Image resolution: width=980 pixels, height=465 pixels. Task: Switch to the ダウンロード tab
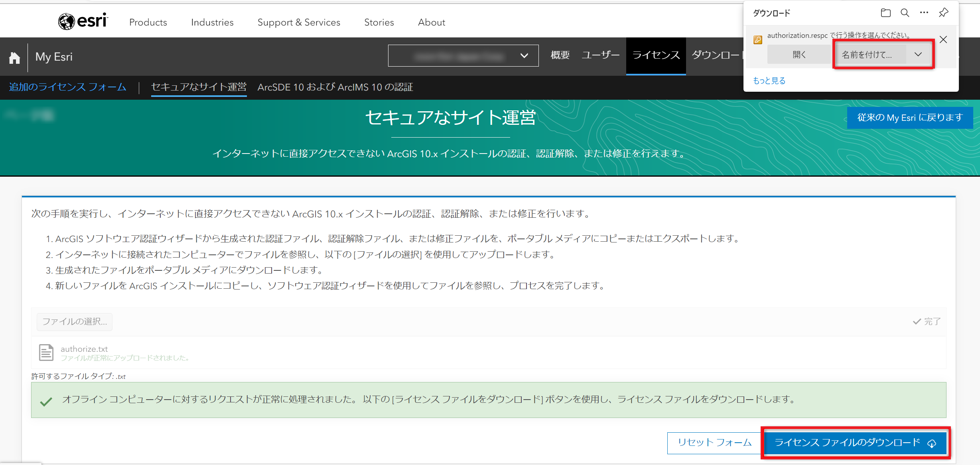pos(717,55)
